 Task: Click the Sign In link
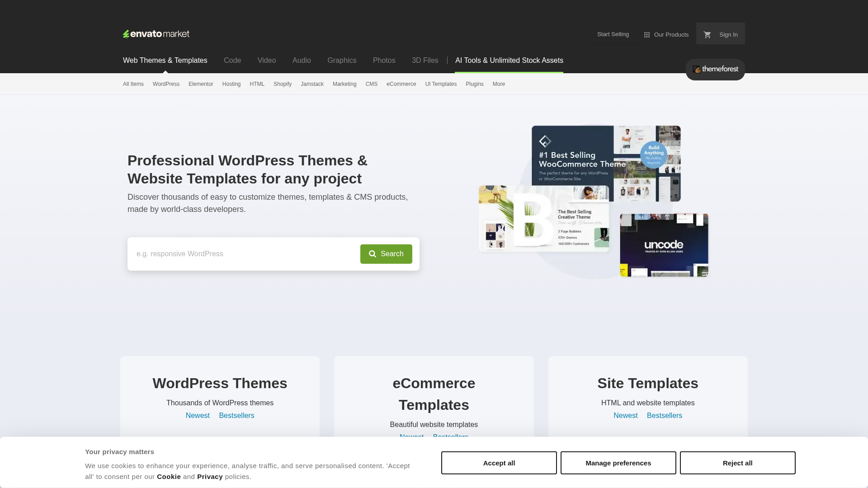(x=728, y=35)
